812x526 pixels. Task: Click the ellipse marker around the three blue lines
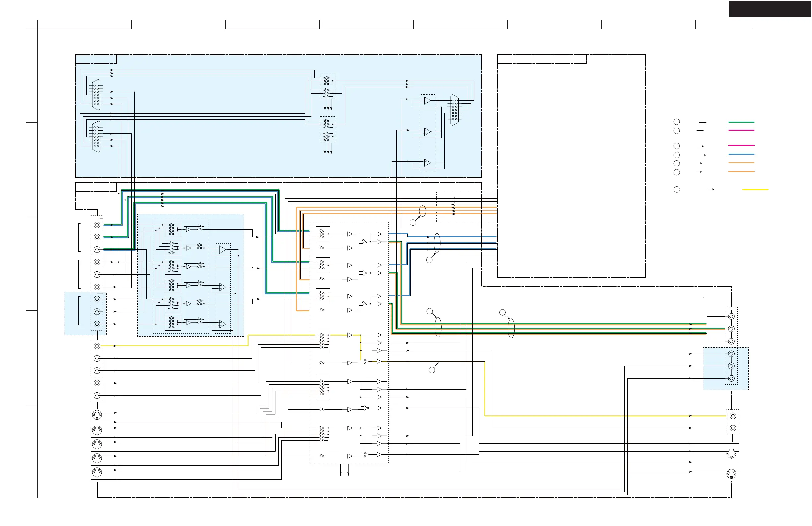coord(437,243)
